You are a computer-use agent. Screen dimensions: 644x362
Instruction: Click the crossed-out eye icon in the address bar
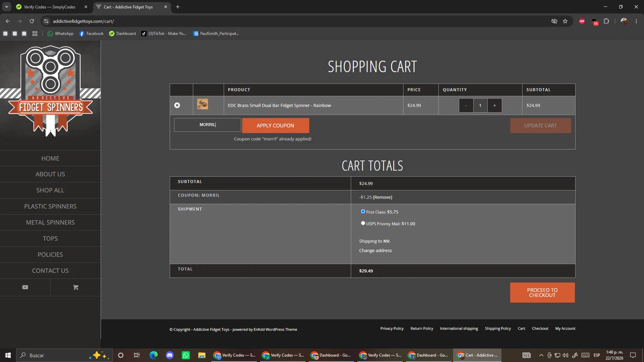click(554, 21)
